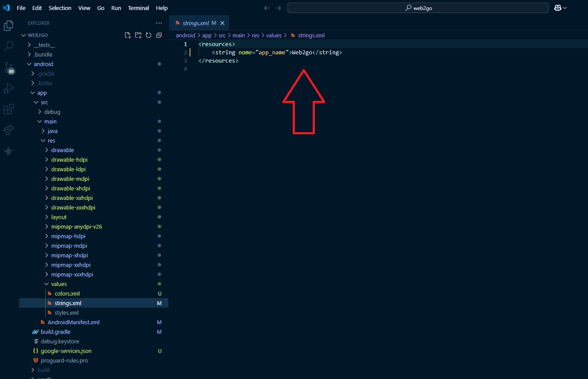Open Explorer's more actions ellipsis menu
The image size is (588, 379).
pos(159,23)
